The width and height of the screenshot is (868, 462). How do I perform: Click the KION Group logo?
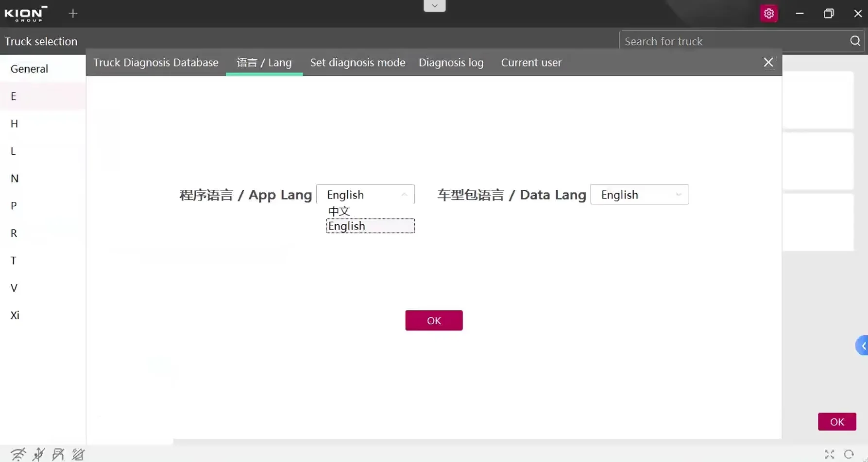click(26, 14)
